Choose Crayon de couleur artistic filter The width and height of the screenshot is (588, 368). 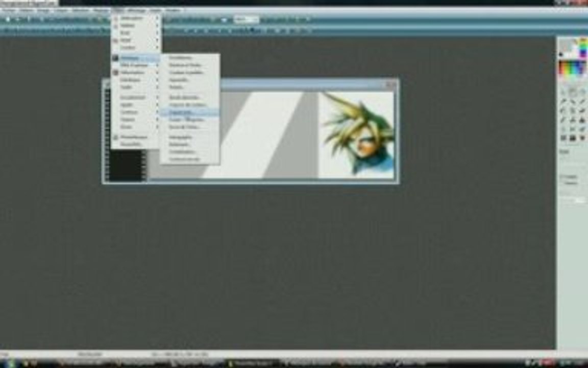190,105
